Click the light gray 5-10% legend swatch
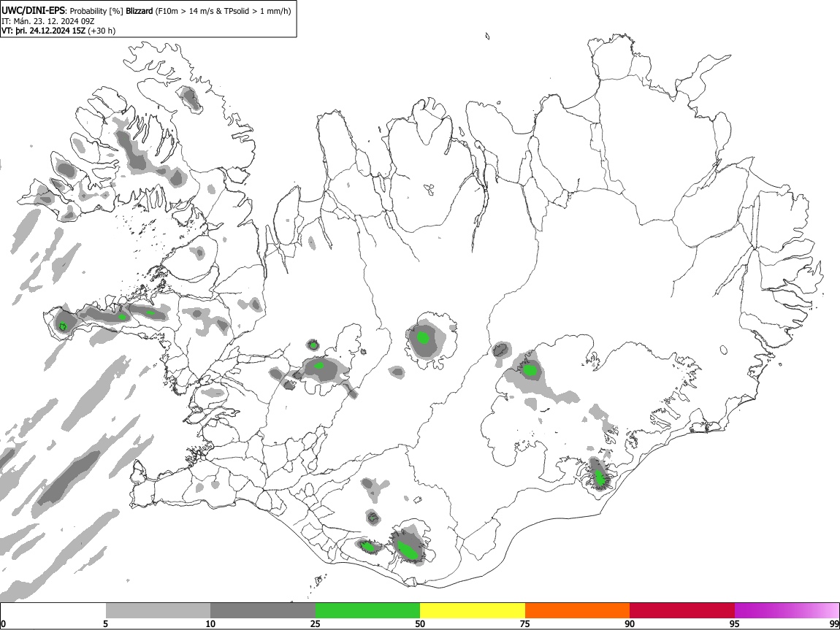 (158, 611)
